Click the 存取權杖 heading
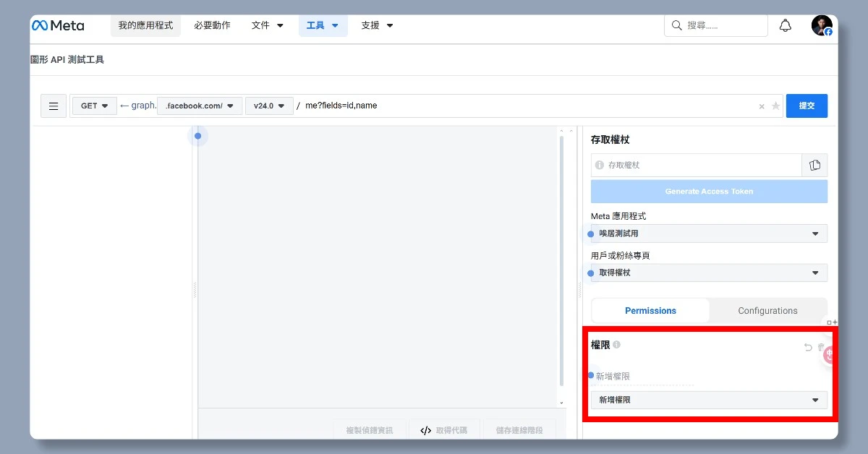This screenshot has height=454, width=868. pos(610,140)
